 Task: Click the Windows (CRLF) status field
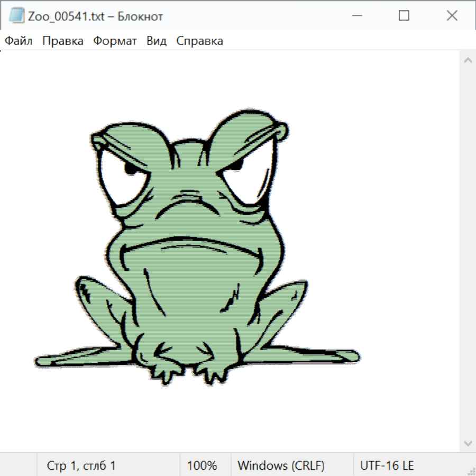pyautogui.click(x=281, y=466)
